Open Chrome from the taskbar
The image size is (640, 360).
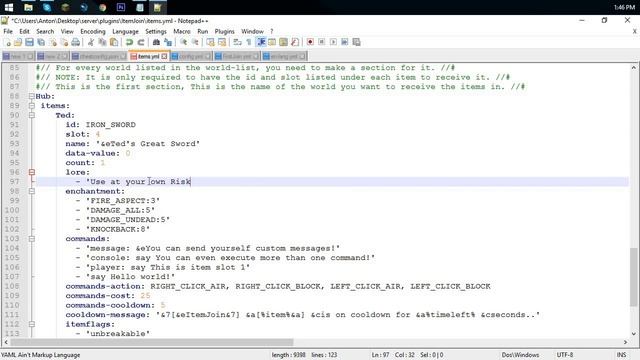click(102, 7)
